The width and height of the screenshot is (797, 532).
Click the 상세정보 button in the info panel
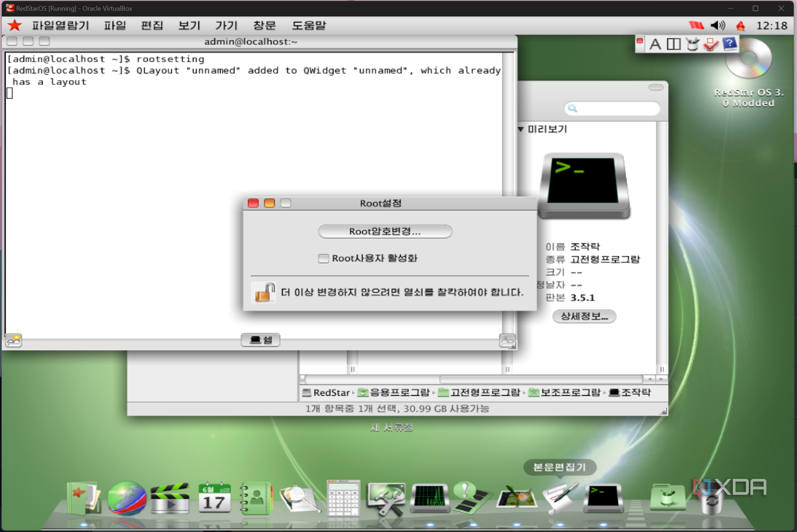[584, 316]
